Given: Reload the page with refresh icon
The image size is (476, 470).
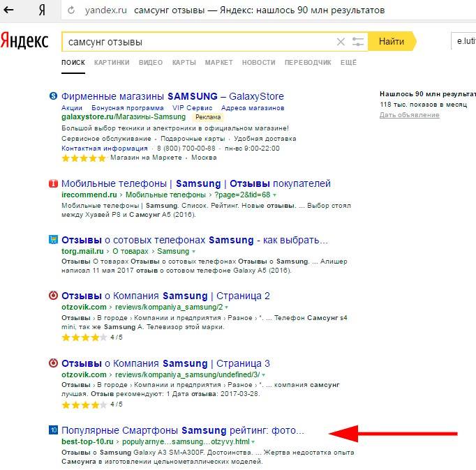Looking at the screenshot, I should coord(71,10).
